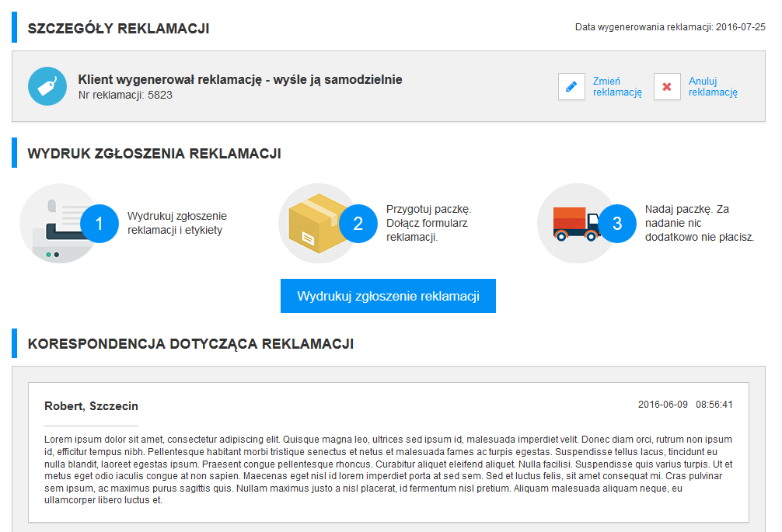The width and height of the screenshot is (782, 532).
Task: Click the Lorem ipsum message body
Action: pyautogui.click(x=389, y=469)
